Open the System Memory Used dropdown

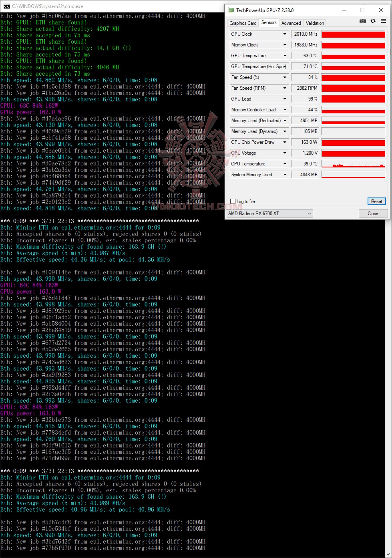[x=285, y=175]
